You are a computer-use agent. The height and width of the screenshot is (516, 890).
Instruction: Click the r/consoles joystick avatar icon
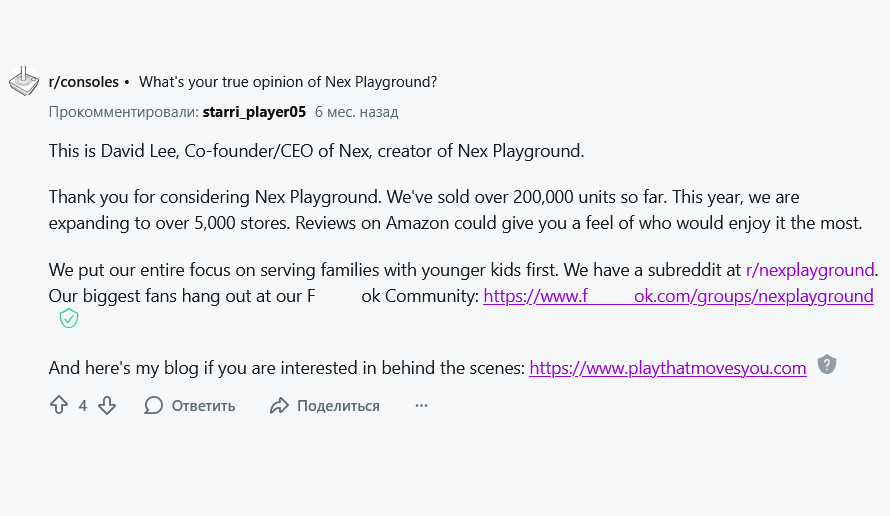24,82
